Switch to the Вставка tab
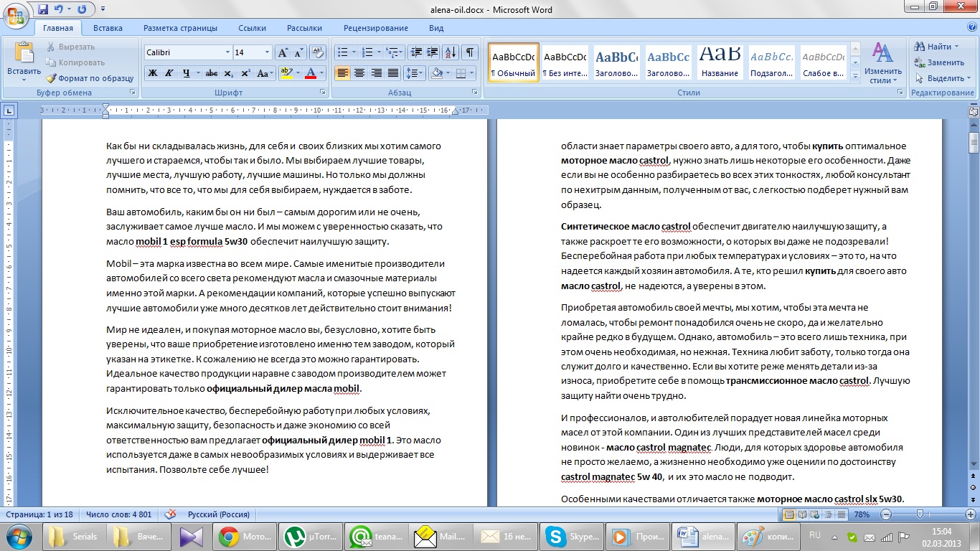980x551 pixels. click(x=108, y=28)
